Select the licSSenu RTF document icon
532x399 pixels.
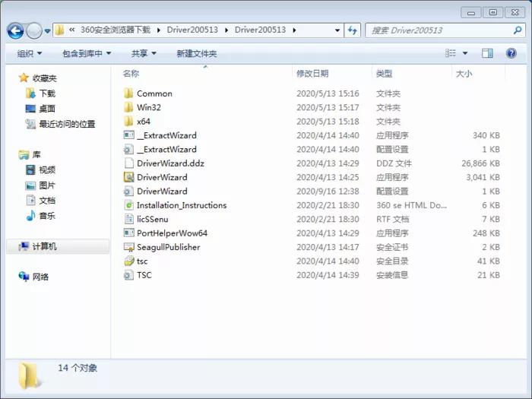point(128,219)
